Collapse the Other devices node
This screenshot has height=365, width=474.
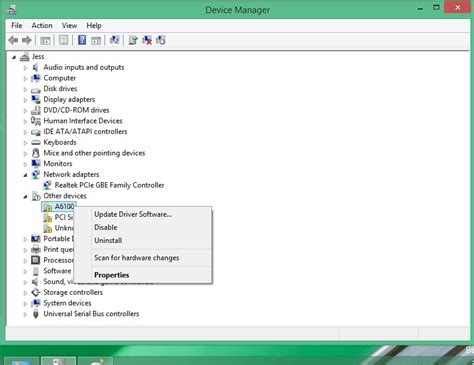click(25, 197)
